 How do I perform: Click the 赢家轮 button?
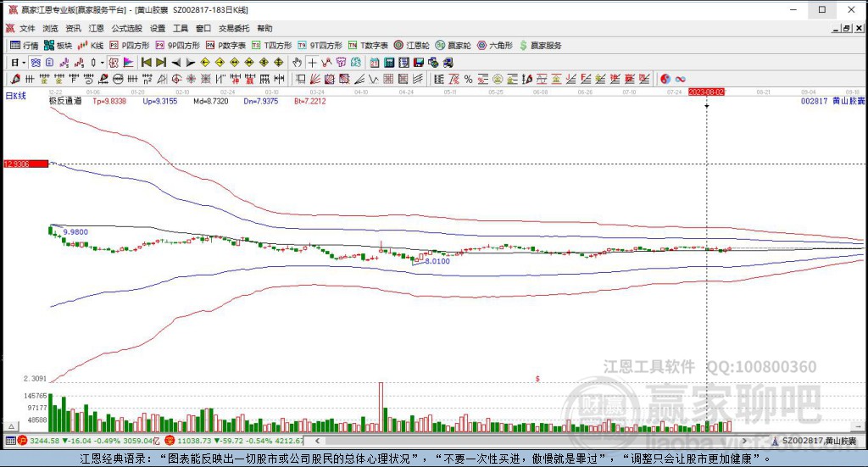(454, 45)
